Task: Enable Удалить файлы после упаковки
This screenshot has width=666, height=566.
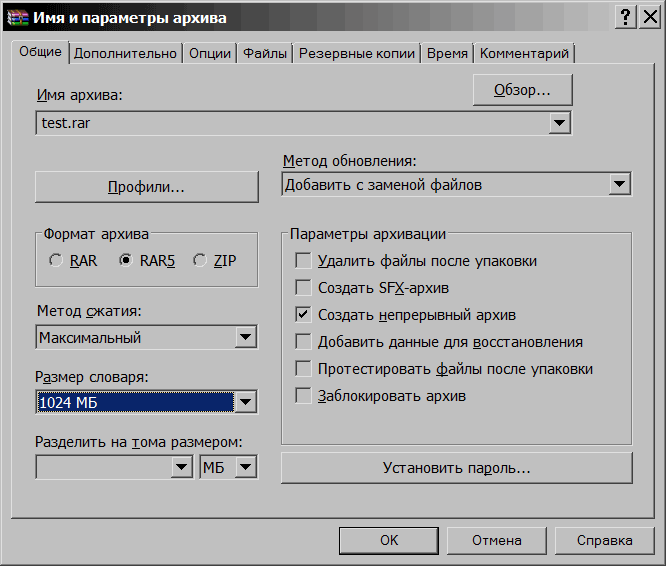Action: click(x=304, y=261)
